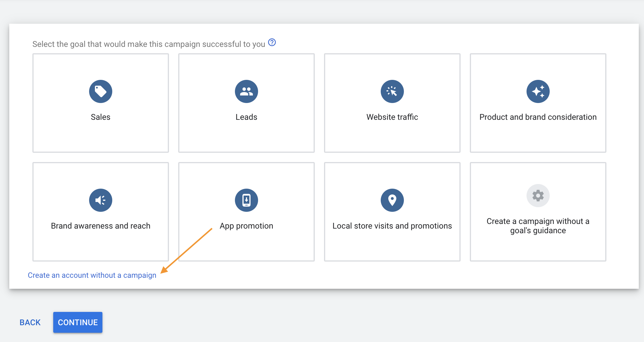Pick Local store visits and promotions text

coord(392,226)
